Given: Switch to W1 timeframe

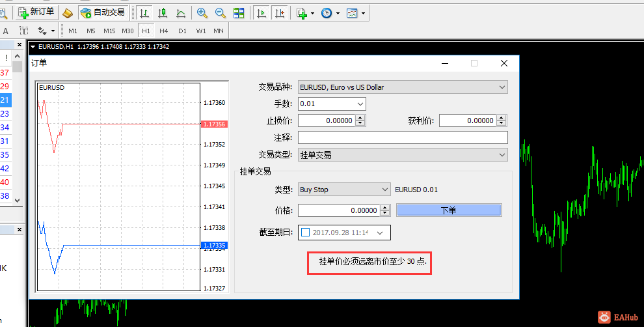Looking at the screenshot, I should 201,31.
